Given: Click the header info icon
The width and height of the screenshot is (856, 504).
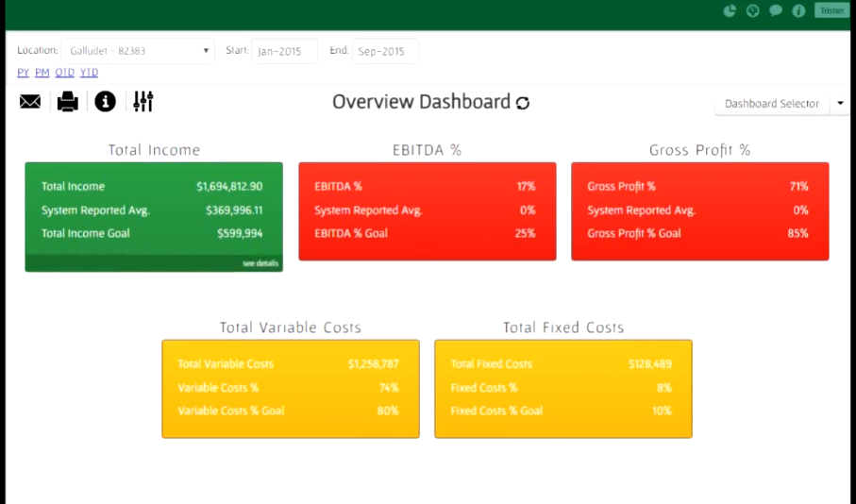Looking at the screenshot, I should pyautogui.click(x=798, y=11).
